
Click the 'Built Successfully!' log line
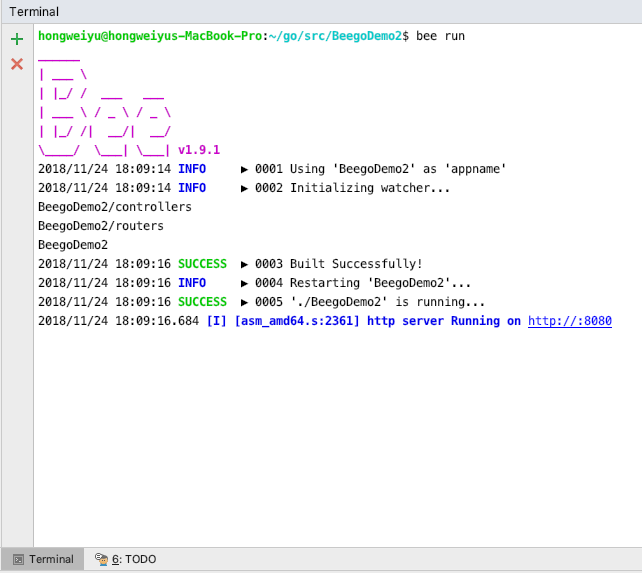tap(356, 264)
